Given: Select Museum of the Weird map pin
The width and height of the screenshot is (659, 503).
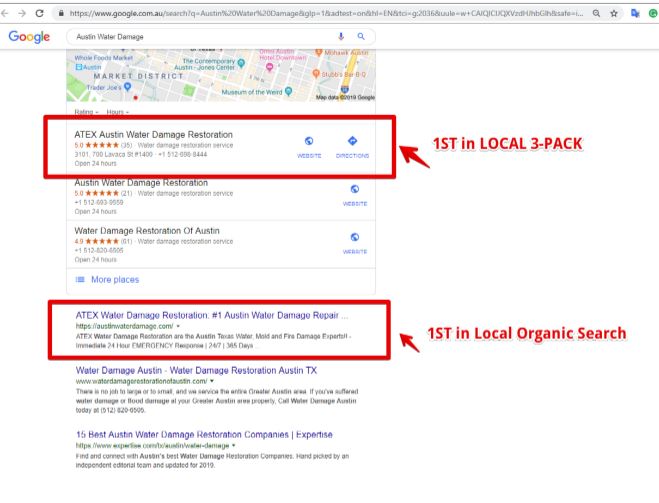Looking at the screenshot, I should pyautogui.click(x=288, y=91).
